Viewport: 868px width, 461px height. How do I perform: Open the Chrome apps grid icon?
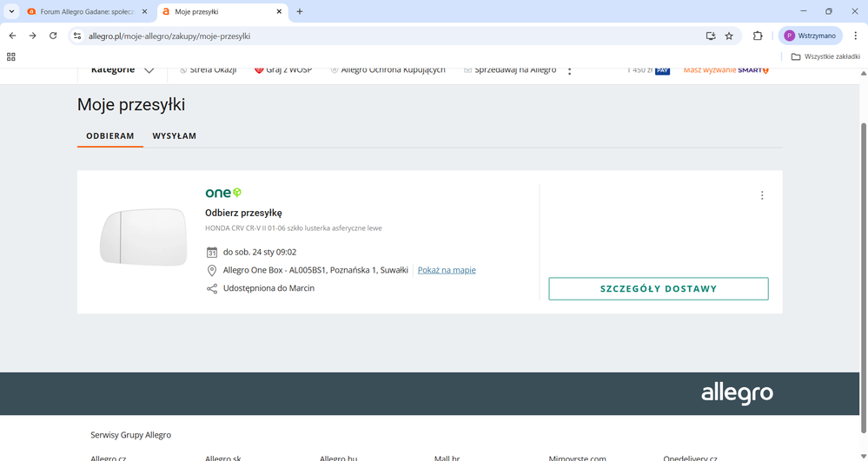(x=11, y=56)
